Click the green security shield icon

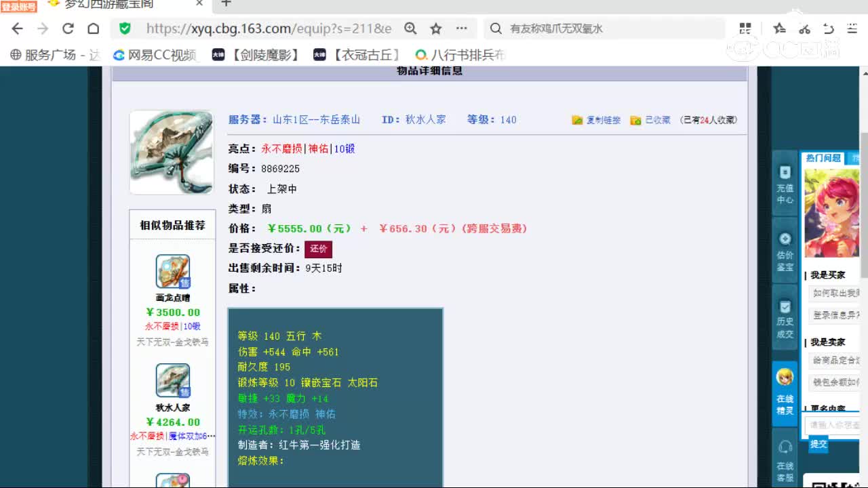pos(125,28)
